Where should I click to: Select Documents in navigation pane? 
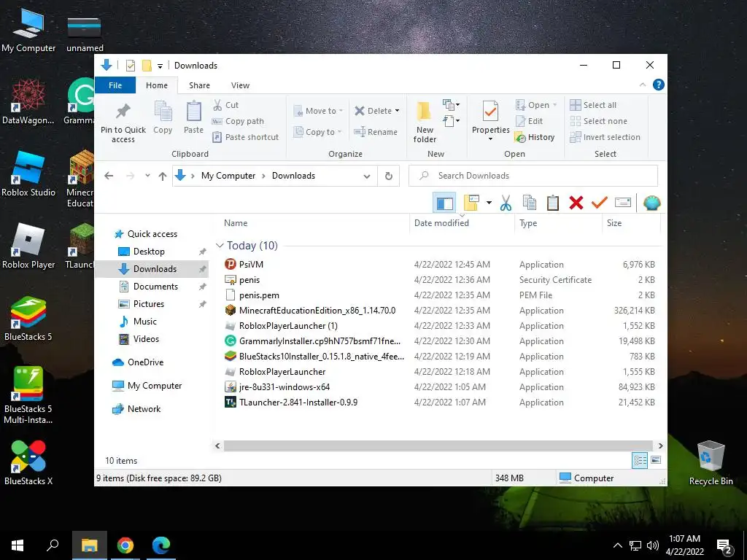click(155, 286)
